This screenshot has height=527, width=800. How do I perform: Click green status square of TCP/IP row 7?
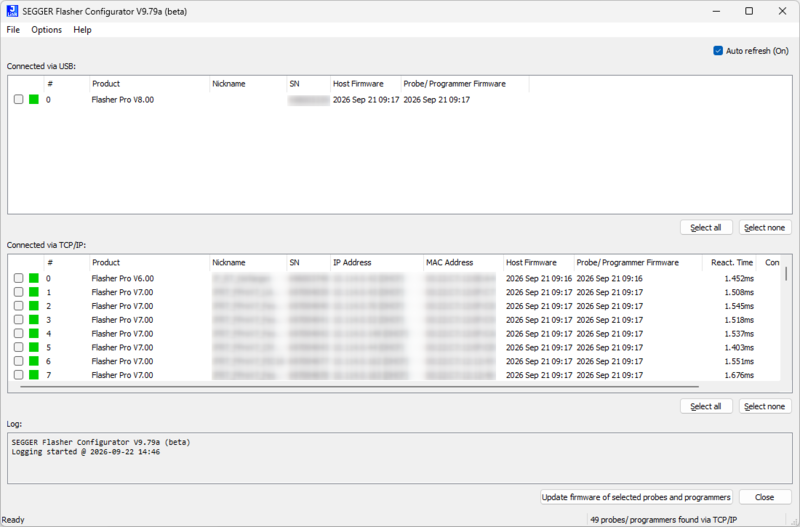click(34, 374)
